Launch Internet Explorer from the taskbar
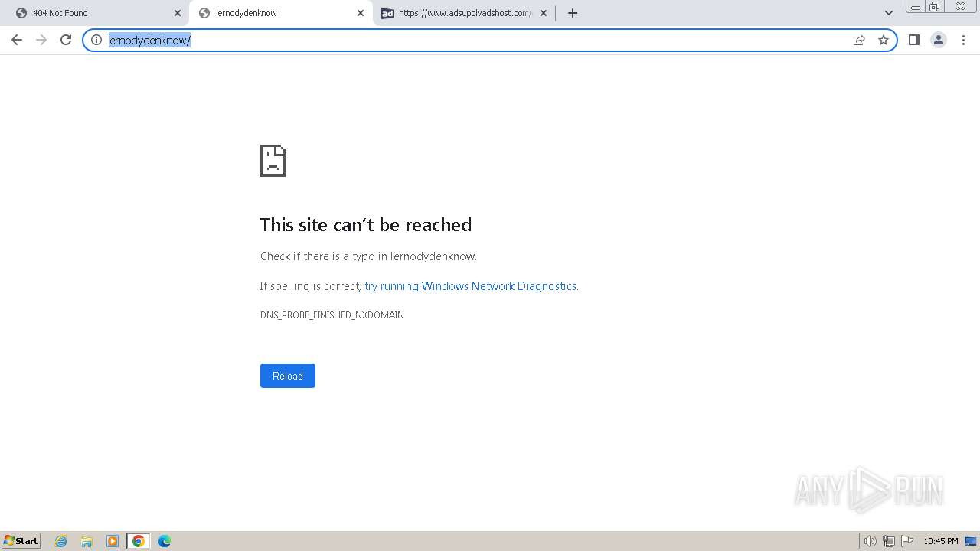The height and width of the screenshot is (551, 980). tap(61, 541)
